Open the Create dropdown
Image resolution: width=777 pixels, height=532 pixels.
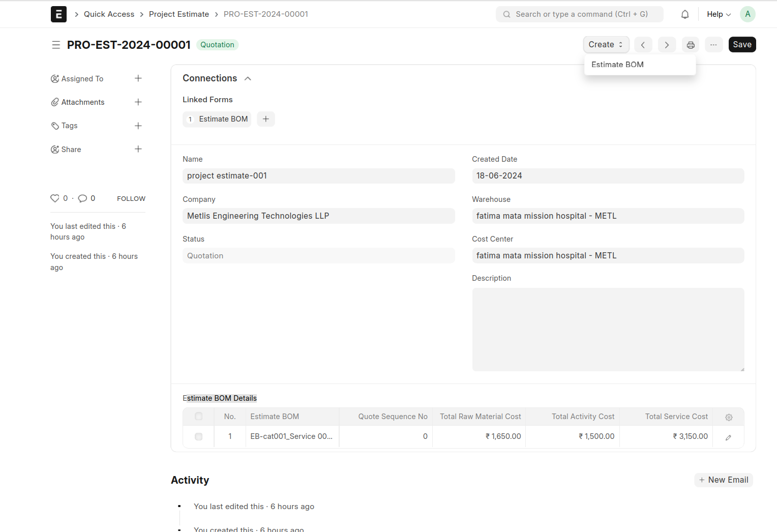click(606, 45)
